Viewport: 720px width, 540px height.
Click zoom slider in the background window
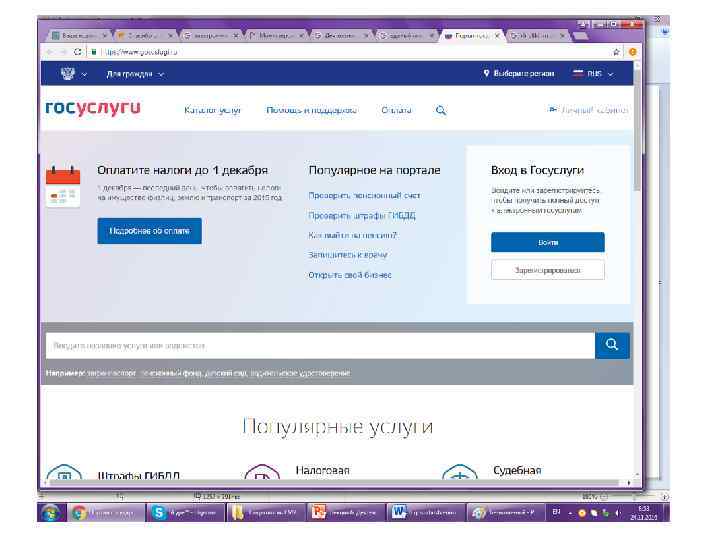click(633, 497)
